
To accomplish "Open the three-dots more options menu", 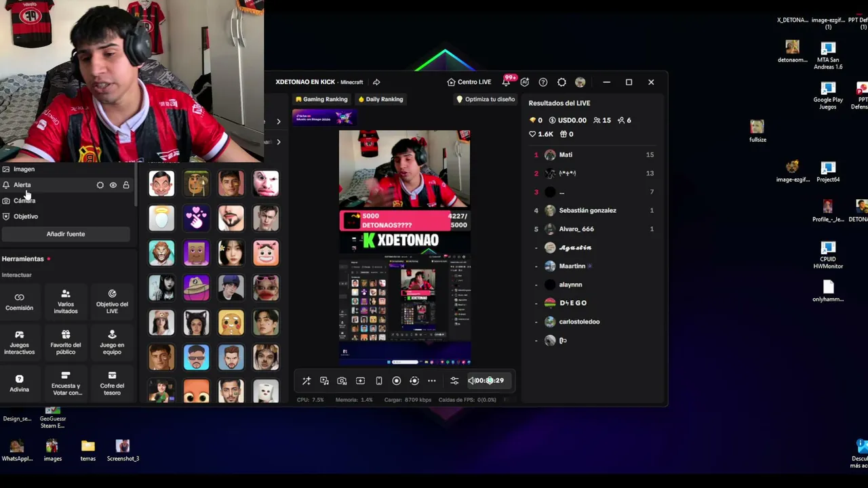I will [431, 381].
